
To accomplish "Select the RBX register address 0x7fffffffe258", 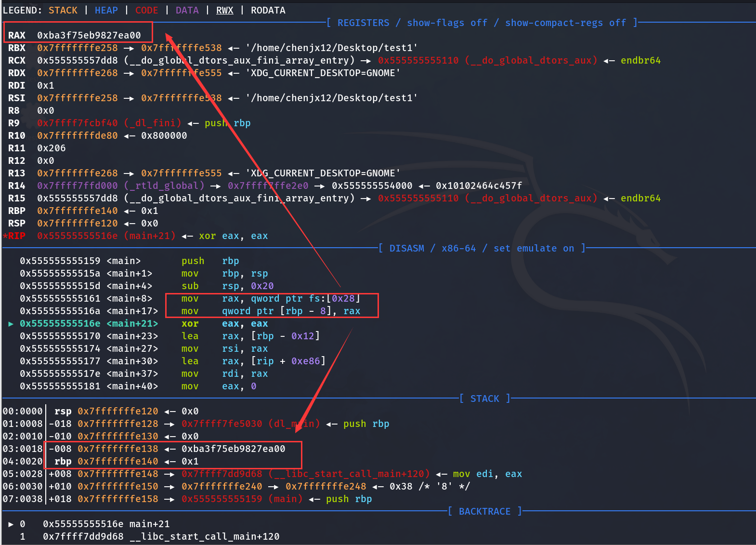I will [78, 48].
